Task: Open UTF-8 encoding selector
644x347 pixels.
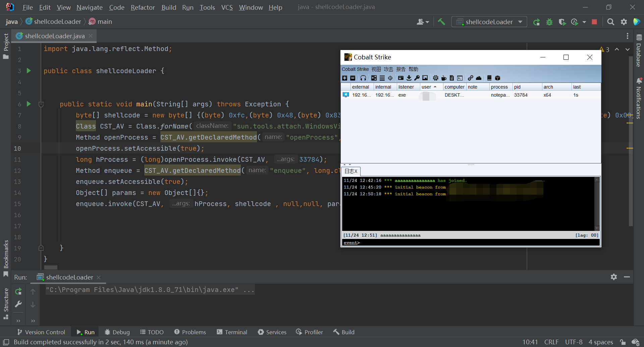Action: [x=574, y=342]
